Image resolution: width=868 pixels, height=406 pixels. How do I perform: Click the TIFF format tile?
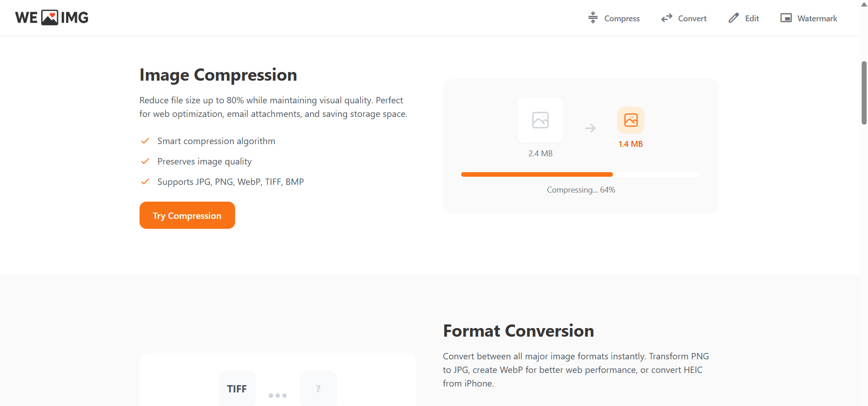pyautogui.click(x=237, y=389)
